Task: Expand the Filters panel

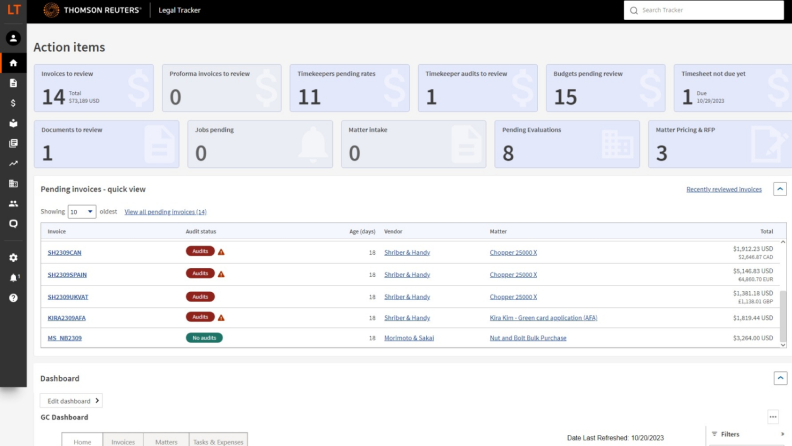Action: 750,434
